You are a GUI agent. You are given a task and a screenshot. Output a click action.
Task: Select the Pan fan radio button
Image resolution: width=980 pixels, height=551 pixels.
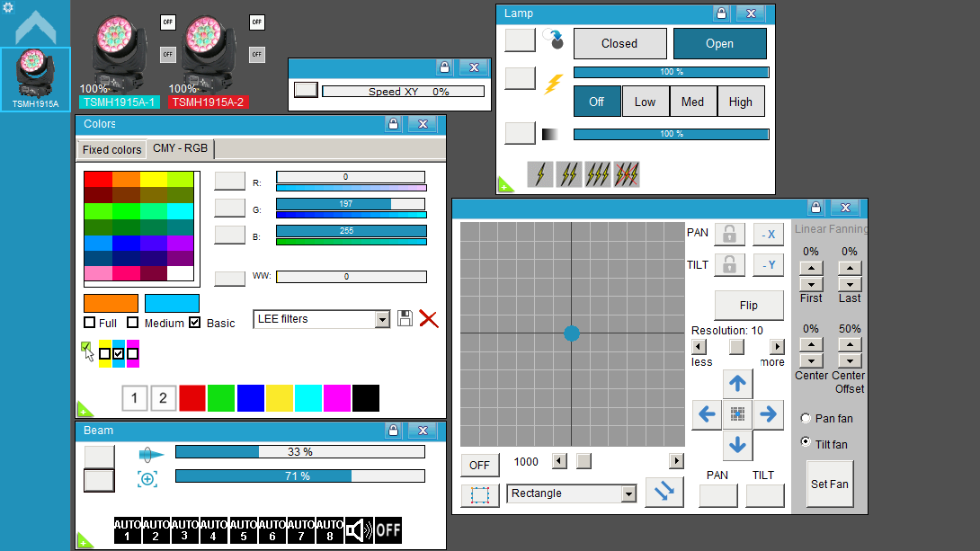click(806, 418)
